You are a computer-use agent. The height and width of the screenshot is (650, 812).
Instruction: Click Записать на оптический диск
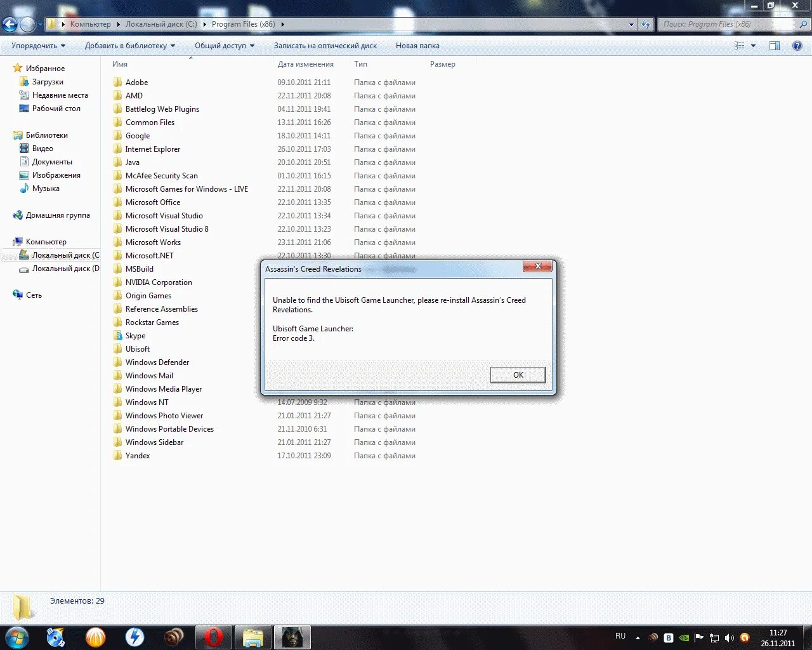(325, 46)
